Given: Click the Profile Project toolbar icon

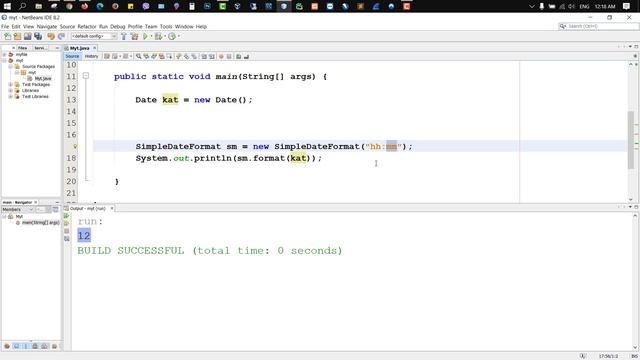Looking at the screenshot, I should pyautogui.click(x=172, y=36).
